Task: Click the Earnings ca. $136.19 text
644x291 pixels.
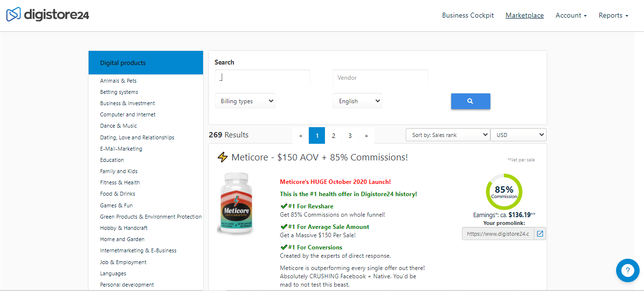Action: (505, 215)
